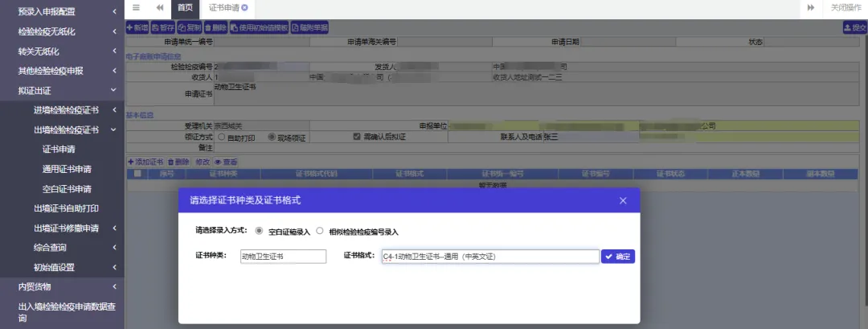
Task: Save draft with 暂存 button
Action: coord(163,27)
